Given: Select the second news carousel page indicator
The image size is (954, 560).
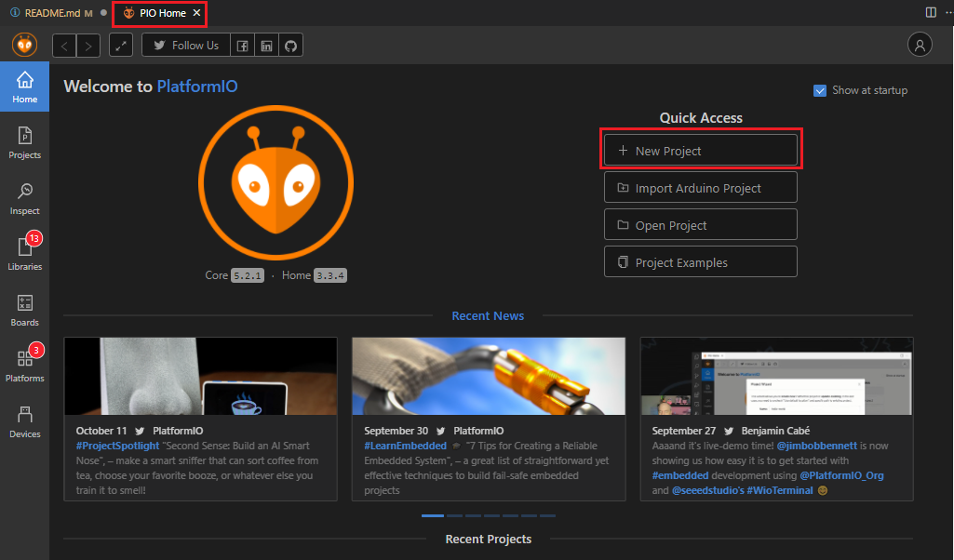Looking at the screenshot, I should click(454, 515).
